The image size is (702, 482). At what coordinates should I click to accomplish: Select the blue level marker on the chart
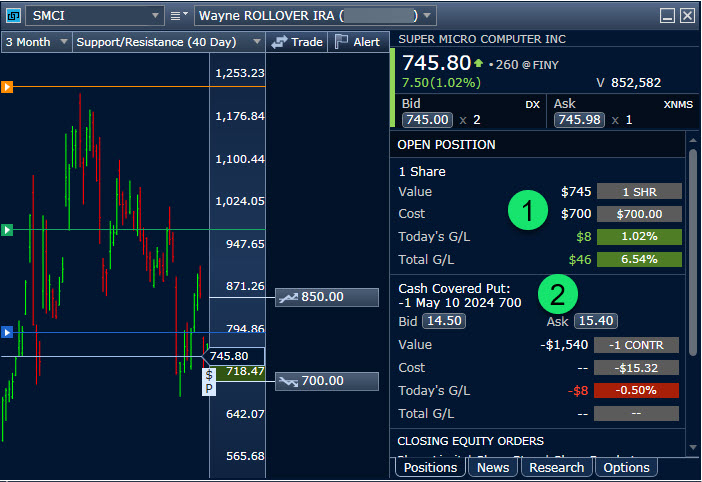click(x=7, y=332)
